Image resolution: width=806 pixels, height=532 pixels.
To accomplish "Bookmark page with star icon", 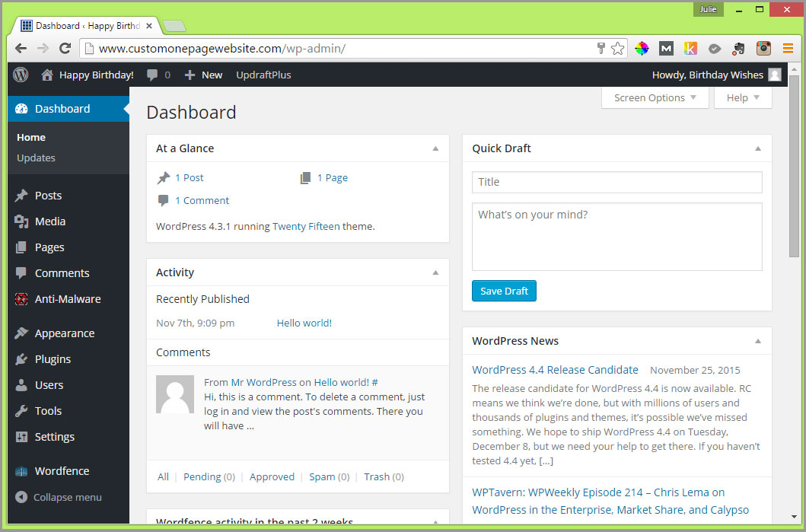I will click(617, 48).
